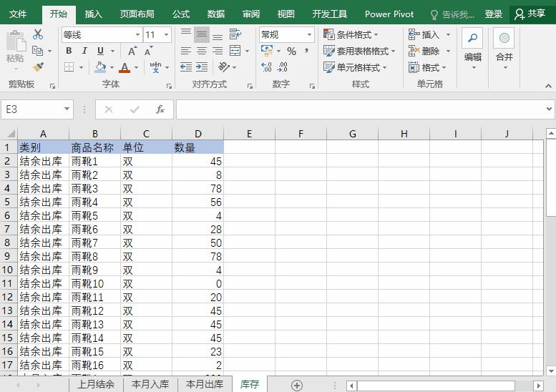Increase indent

click(x=202, y=67)
